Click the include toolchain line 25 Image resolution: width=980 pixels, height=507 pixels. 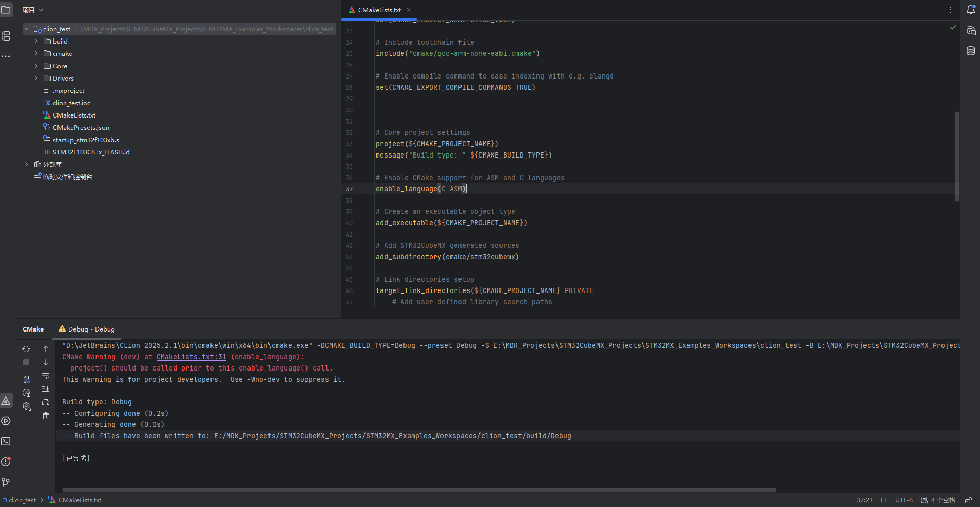click(457, 54)
